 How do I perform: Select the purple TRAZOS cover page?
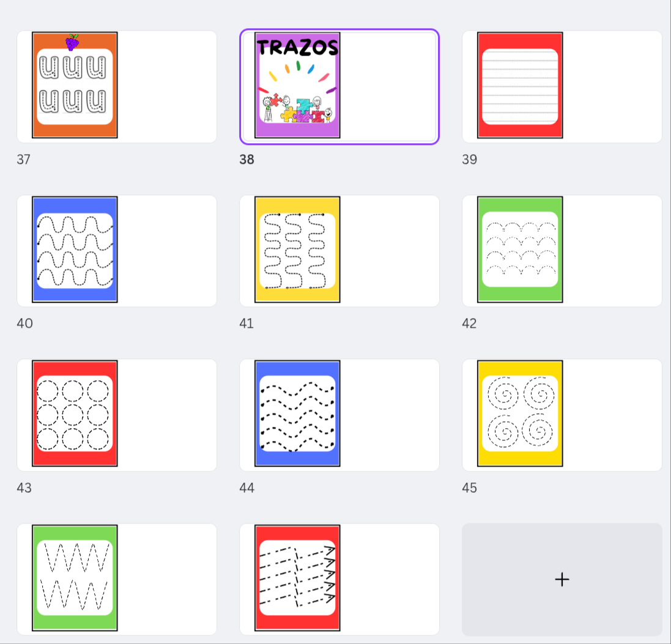[x=297, y=86]
